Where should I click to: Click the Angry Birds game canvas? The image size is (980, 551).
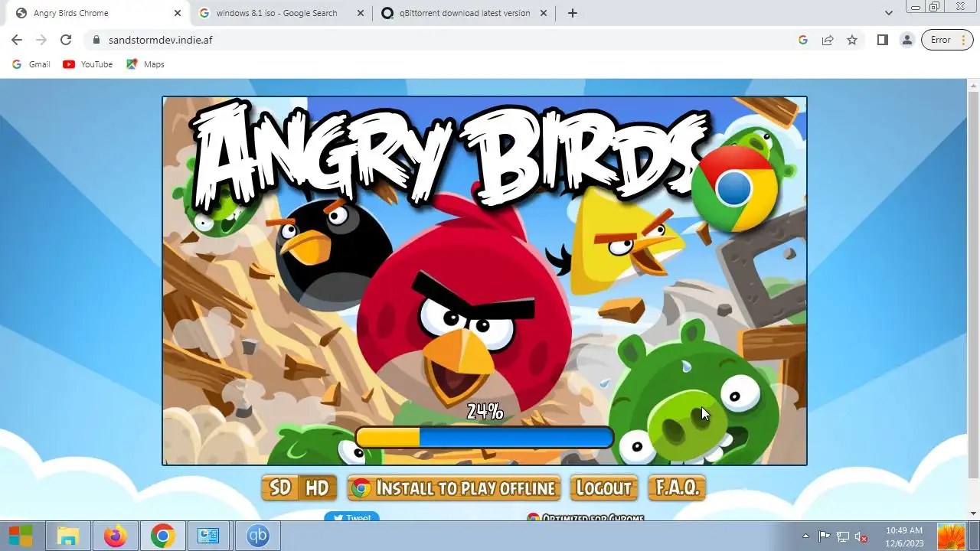(x=485, y=280)
